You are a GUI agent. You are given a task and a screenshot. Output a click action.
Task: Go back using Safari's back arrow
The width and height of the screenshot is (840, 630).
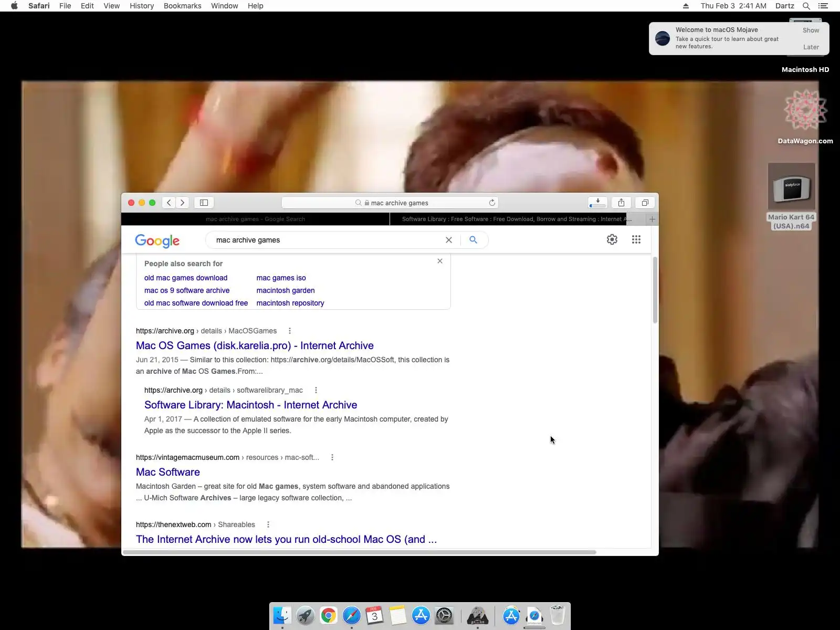(169, 203)
